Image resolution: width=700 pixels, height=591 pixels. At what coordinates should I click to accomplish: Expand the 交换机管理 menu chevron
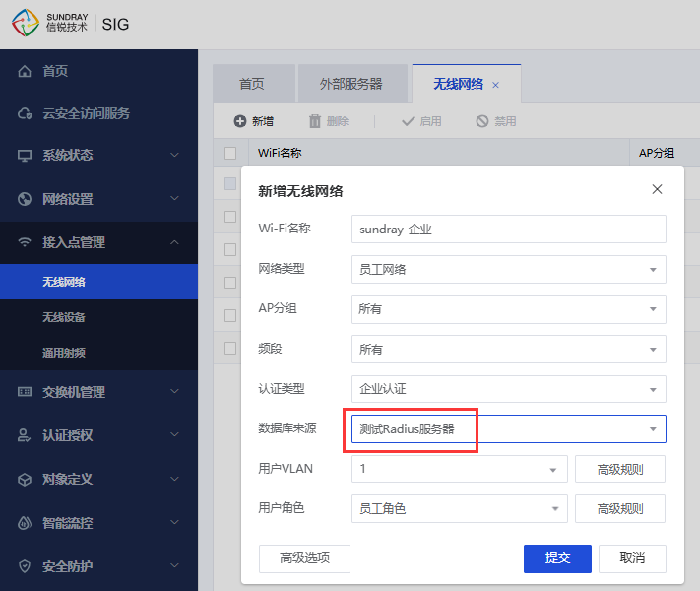[x=174, y=391]
